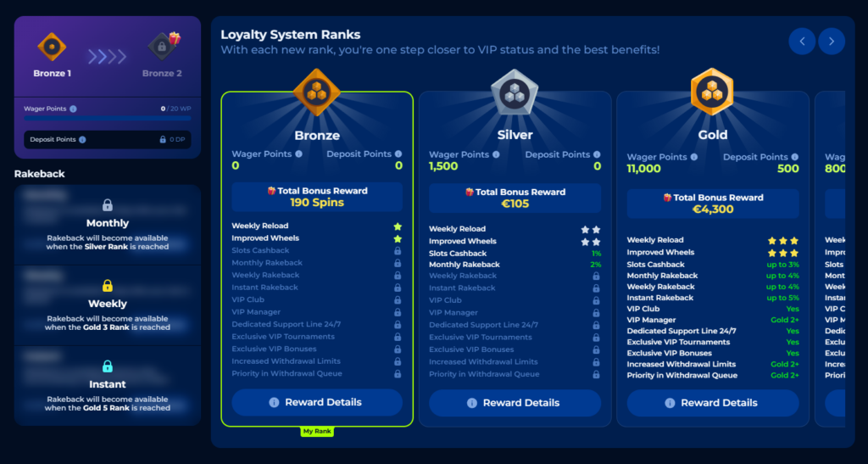Click the Instant rakeback lock icon
868x464 pixels.
pos(108,366)
